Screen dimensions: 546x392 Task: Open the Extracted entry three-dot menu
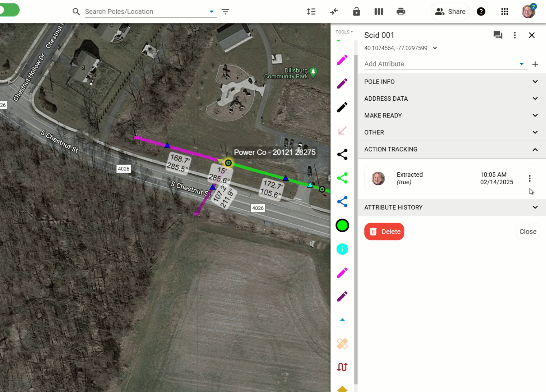click(x=530, y=178)
